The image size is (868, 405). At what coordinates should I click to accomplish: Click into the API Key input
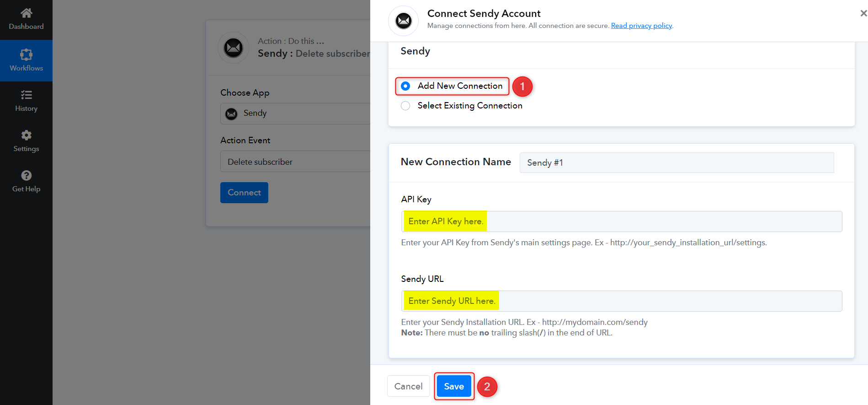(x=622, y=221)
